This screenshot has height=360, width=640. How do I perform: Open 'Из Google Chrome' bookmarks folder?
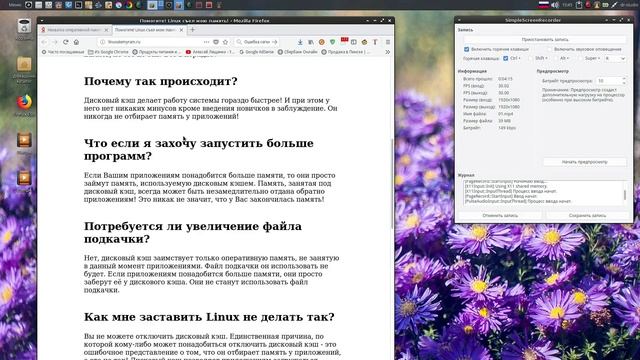coord(108,52)
